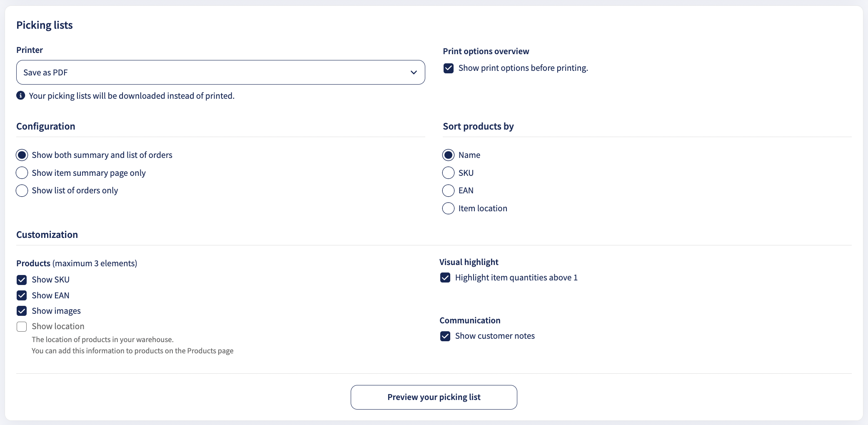
Task: Click the info icon beside the download notice
Action: [x=20, y=95]
